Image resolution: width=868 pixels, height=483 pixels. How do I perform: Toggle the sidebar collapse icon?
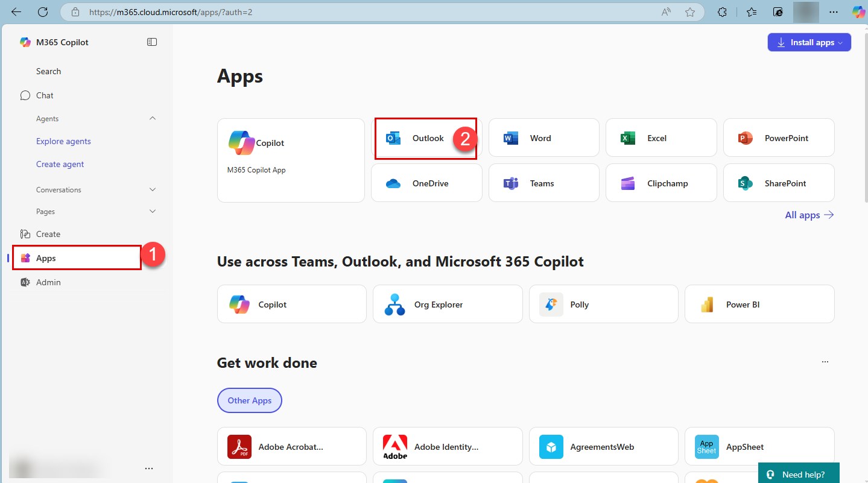point(152,42)
